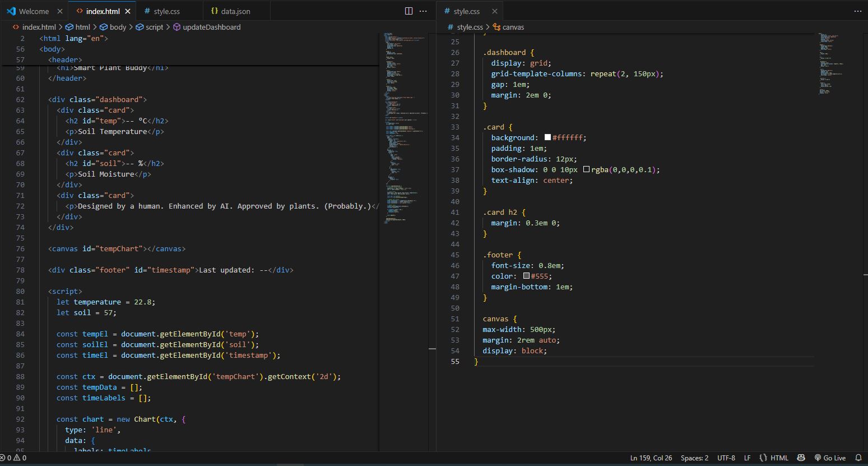This screenshot has width=868, height=466.
Task: Click the <canvas id="tempChart"> line
Action: tap(117, 248)
